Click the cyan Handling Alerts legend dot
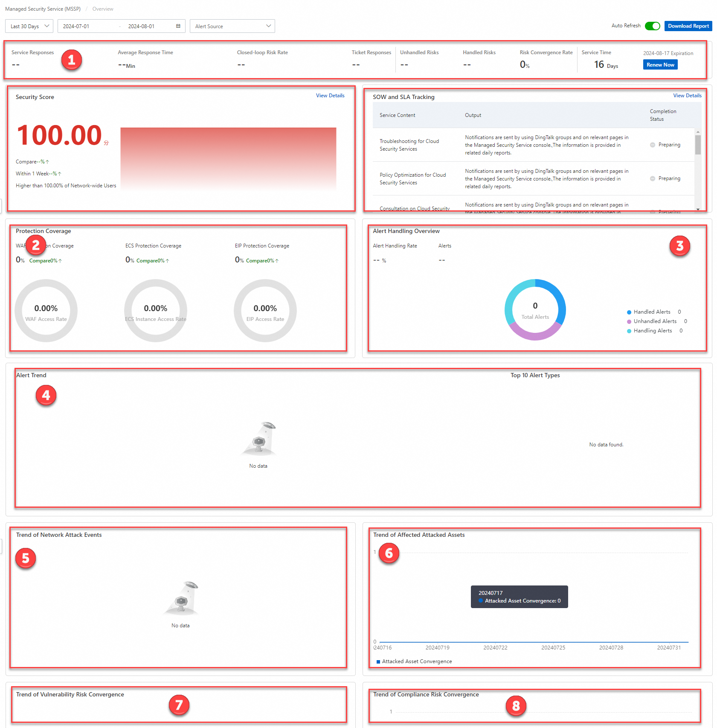This screenshot has height=728, width=717. (x=629, y=331)
